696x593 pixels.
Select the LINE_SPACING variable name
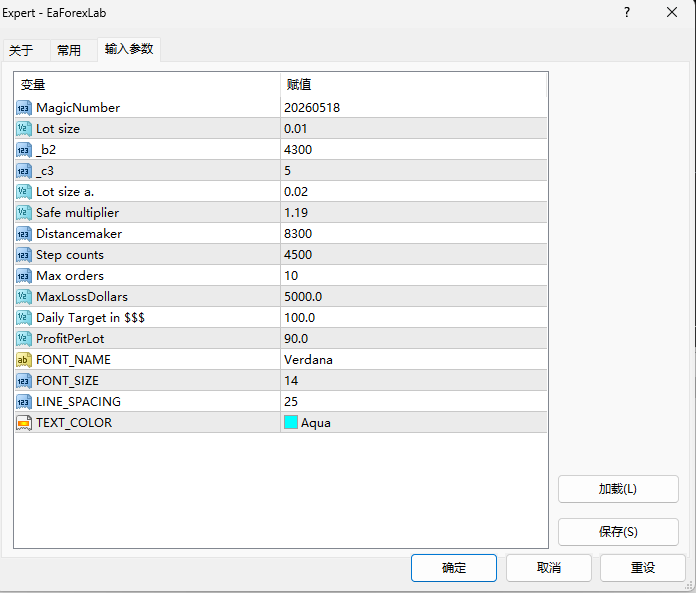point(79,402)
